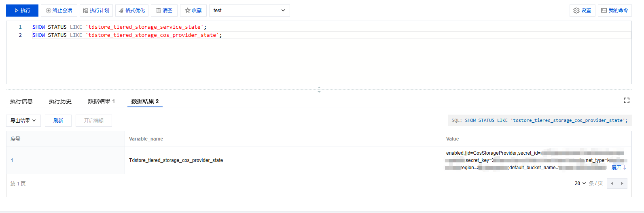Open the 导出结果 export dropdown
The image size is (644, 213).
coord(23,121)
